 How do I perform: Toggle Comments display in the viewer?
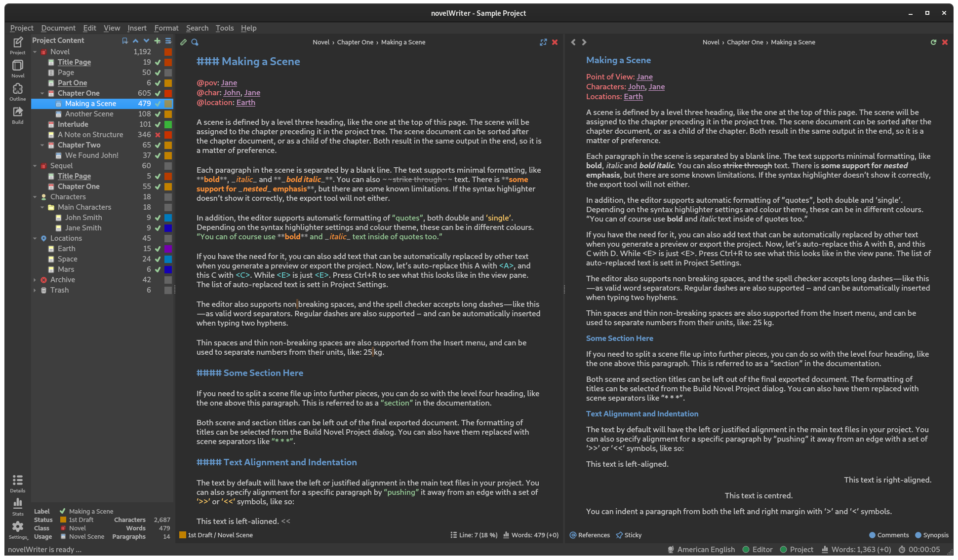tap(889, 535)
